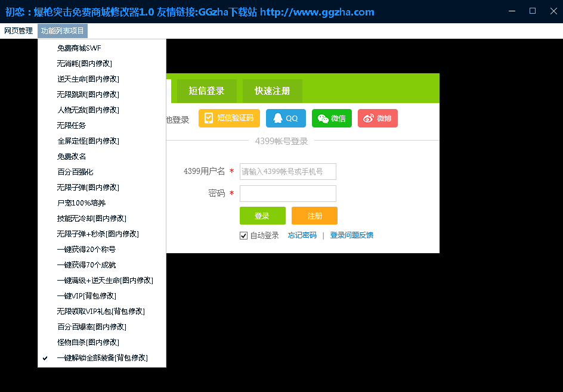The image size is (563, 392).
Task: Select 免费商城SWF menu entry
Action: (x=102, y=48)
